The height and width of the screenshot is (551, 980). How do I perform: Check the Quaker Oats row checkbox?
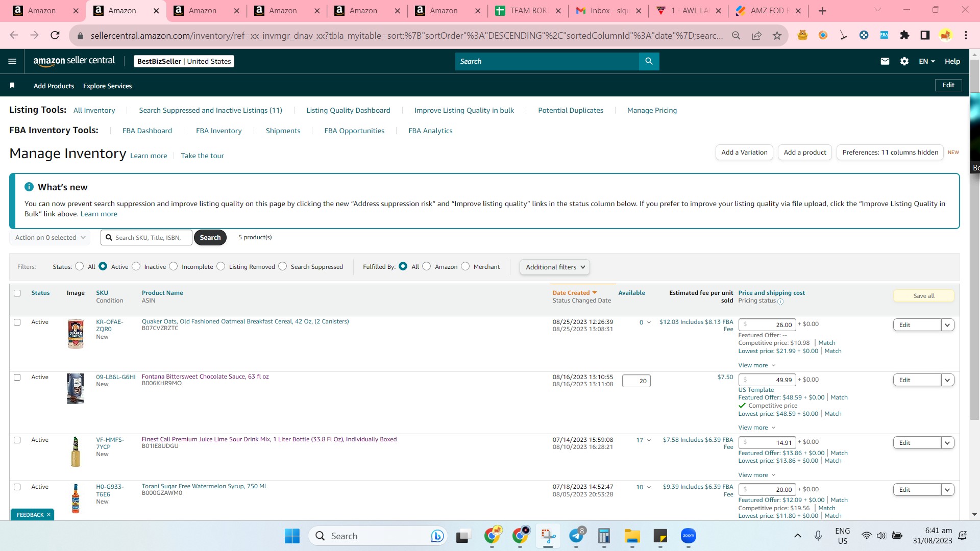[x=17, y=322]
